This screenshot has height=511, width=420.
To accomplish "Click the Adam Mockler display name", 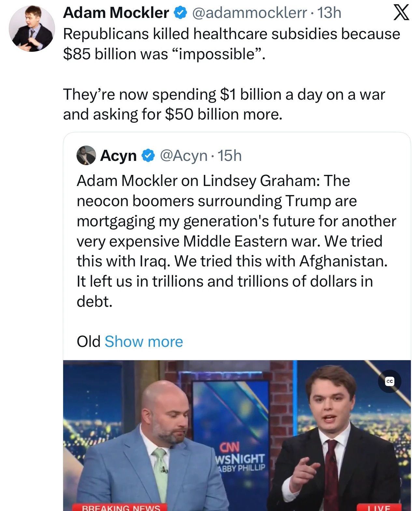I will (x=116, y=13).
